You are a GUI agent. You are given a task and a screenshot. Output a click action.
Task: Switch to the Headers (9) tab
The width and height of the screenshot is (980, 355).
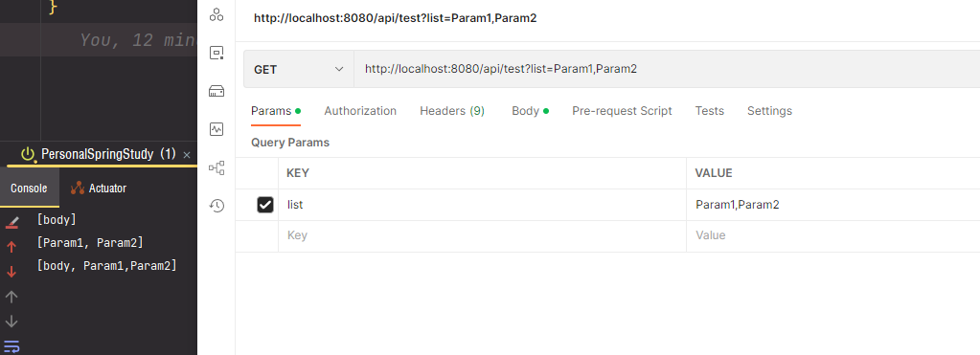452,111
